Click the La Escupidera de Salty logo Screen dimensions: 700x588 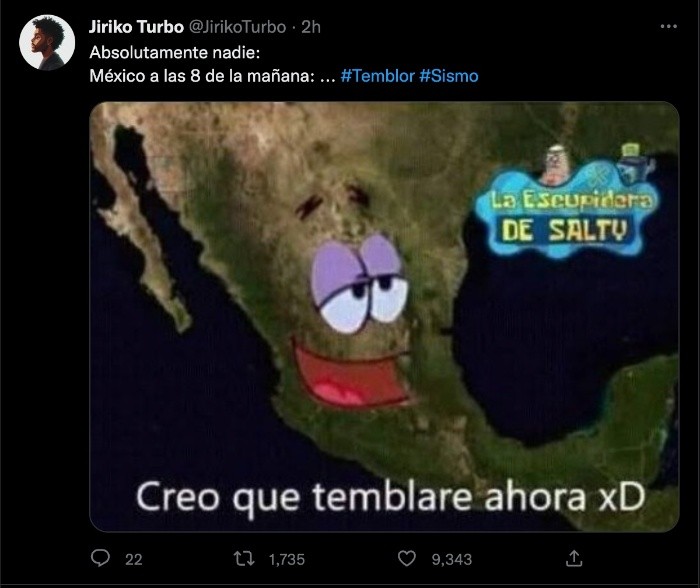pyautogui.click(x=566, y=203)
